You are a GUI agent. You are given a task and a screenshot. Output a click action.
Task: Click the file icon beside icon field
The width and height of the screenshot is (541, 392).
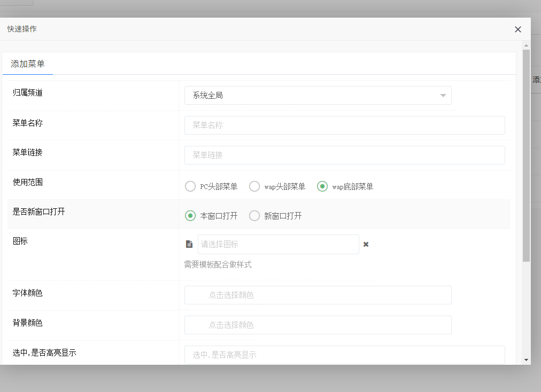[189, 244]
